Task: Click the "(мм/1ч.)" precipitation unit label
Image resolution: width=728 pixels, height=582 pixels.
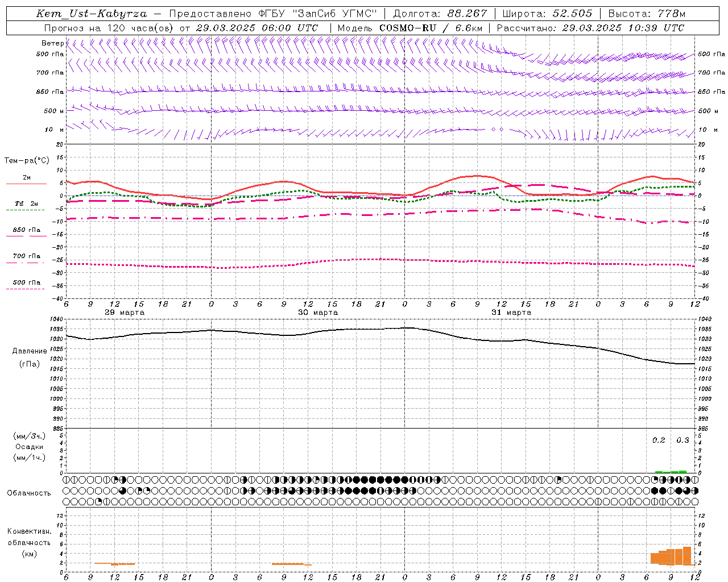Action: (x=30, y=458)
